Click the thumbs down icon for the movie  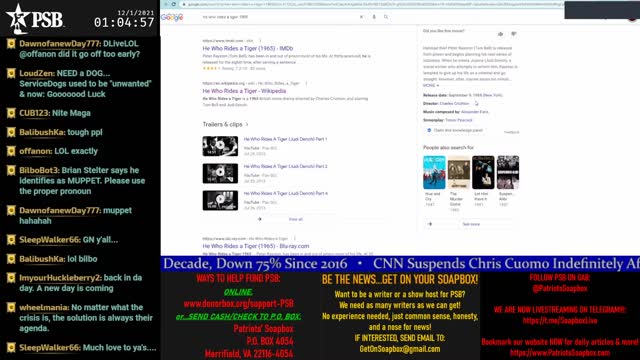513,34
